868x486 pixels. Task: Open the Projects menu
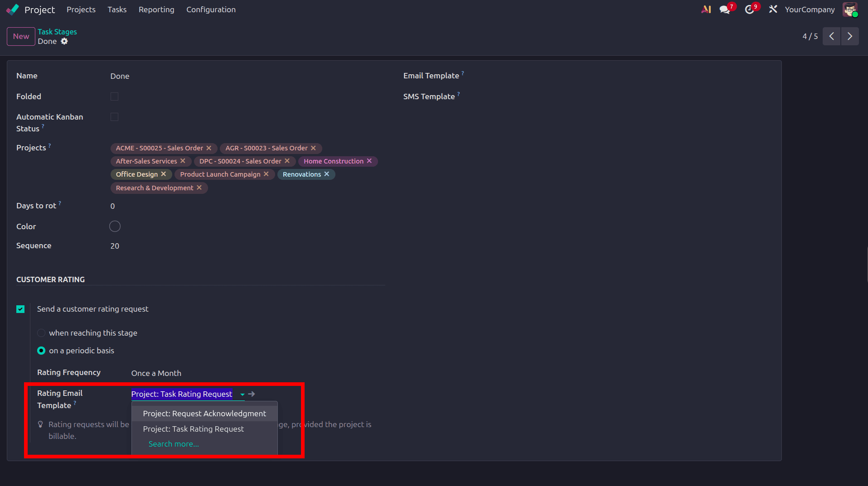(81, 10)
